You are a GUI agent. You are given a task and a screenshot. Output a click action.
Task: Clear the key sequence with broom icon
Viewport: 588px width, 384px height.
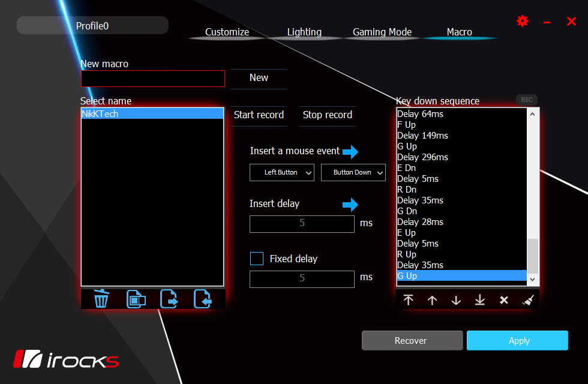click(x=528, y=300)
